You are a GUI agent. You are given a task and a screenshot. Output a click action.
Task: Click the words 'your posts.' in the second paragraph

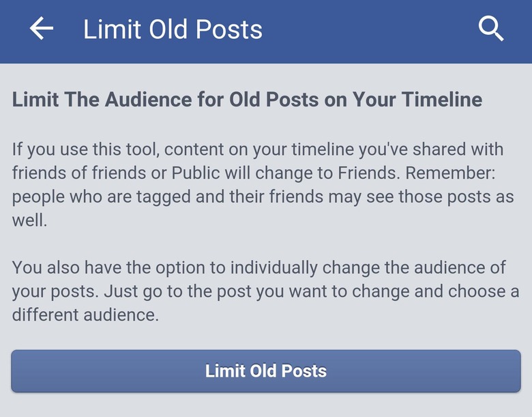(55, 291)
